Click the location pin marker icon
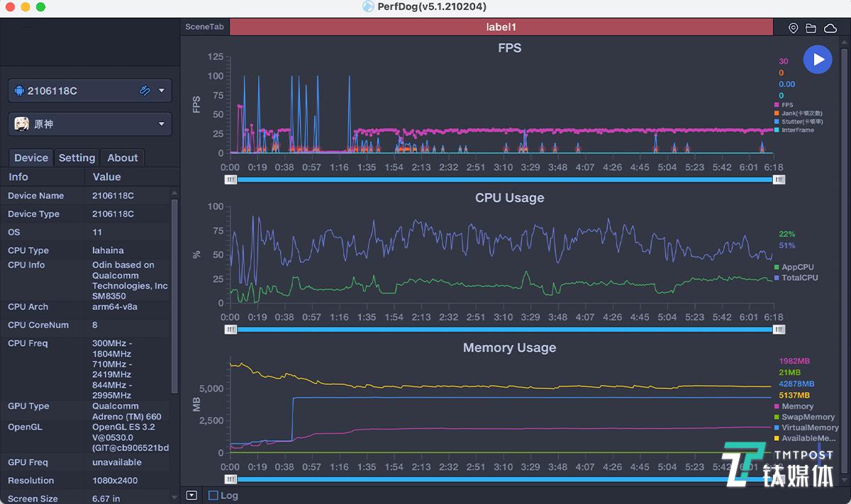This screenshot has height=504, width=851. 793,28
